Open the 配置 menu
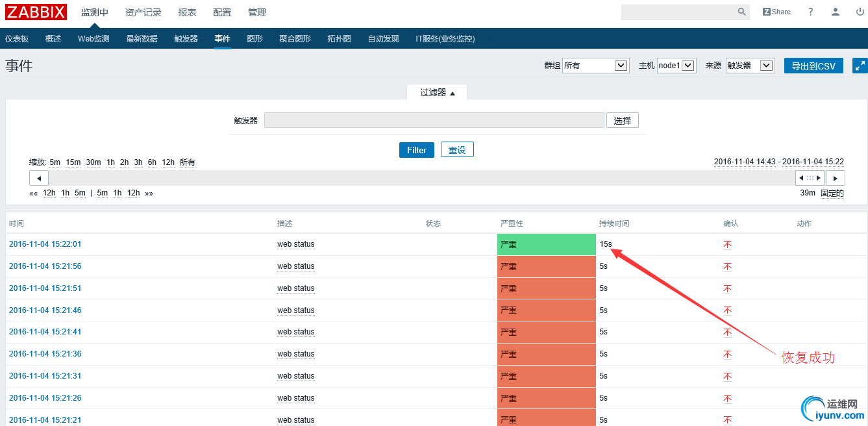Screen dimensions: 868x426 [x=222, y=12]
